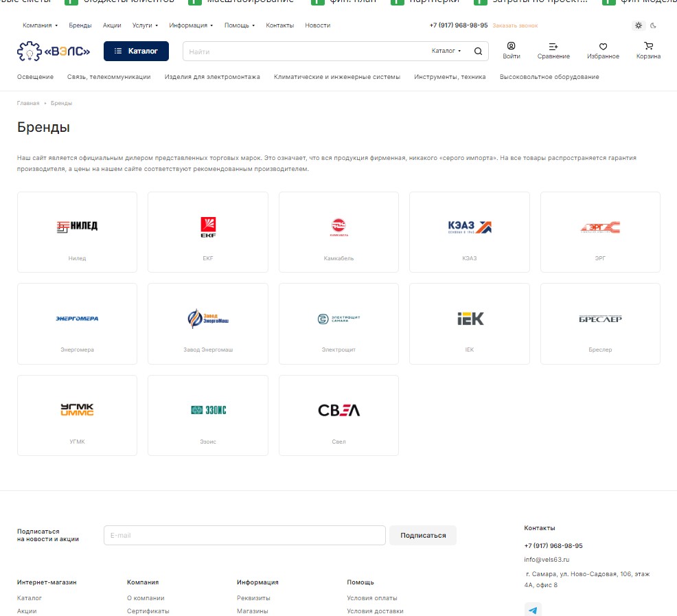
Task: Click the blue Каталог button
Action: pyautogui.click(x=136, y=51)
